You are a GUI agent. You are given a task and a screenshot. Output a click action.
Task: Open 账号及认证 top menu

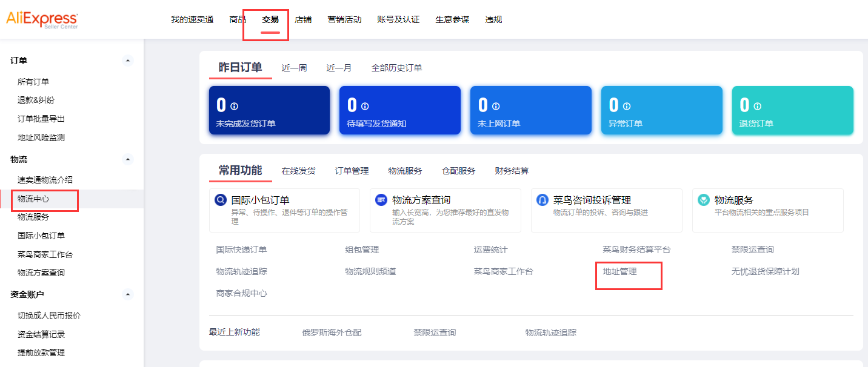[398, 19]
